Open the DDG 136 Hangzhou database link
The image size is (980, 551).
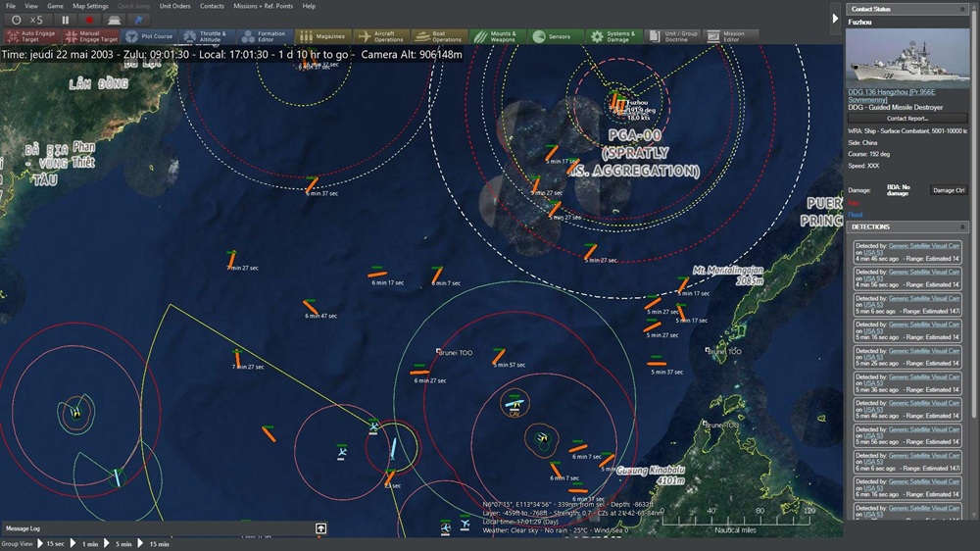click(x=892, y=96)
